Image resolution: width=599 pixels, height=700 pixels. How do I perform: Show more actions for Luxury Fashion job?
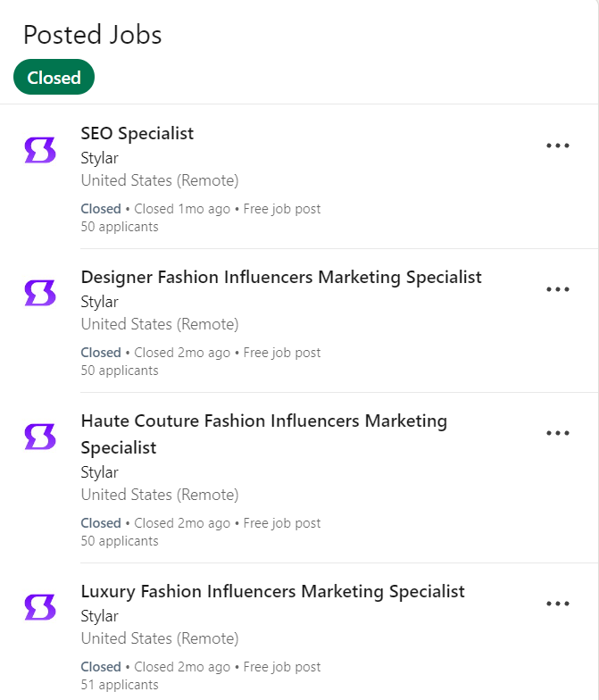tap(557, 604)
